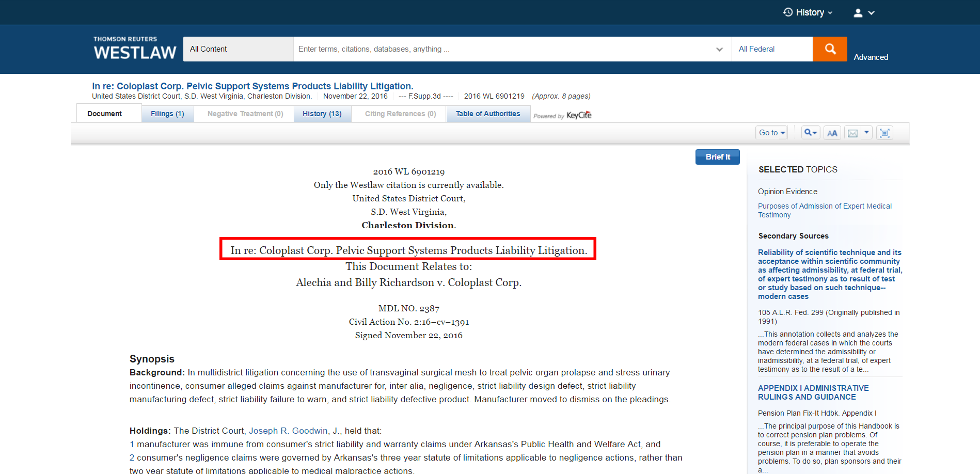Jump to holding number 2
The height and width of the screenshot is (474, 980).
132,457
